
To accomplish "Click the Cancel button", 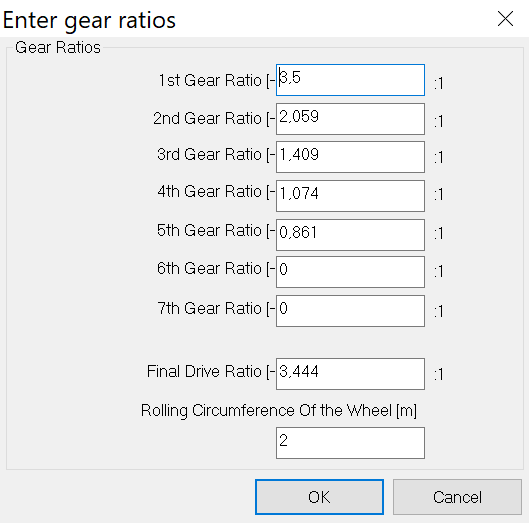I will (x=457, y=497).
